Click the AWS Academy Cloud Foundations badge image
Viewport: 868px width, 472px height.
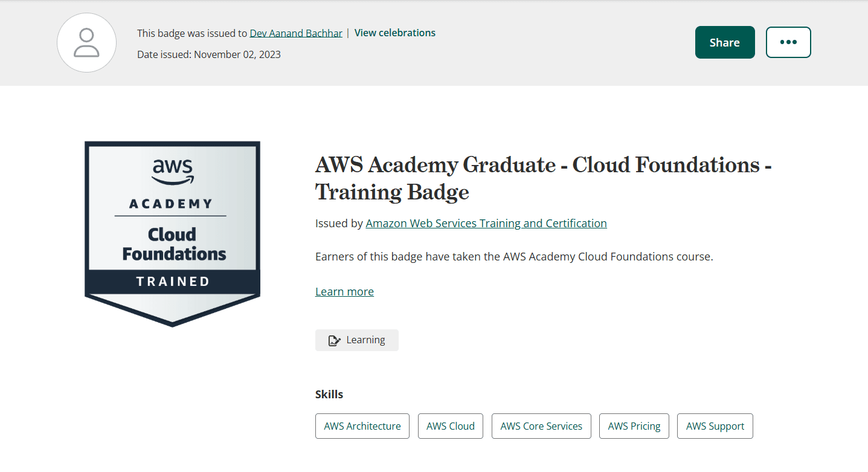pos(173,234)
